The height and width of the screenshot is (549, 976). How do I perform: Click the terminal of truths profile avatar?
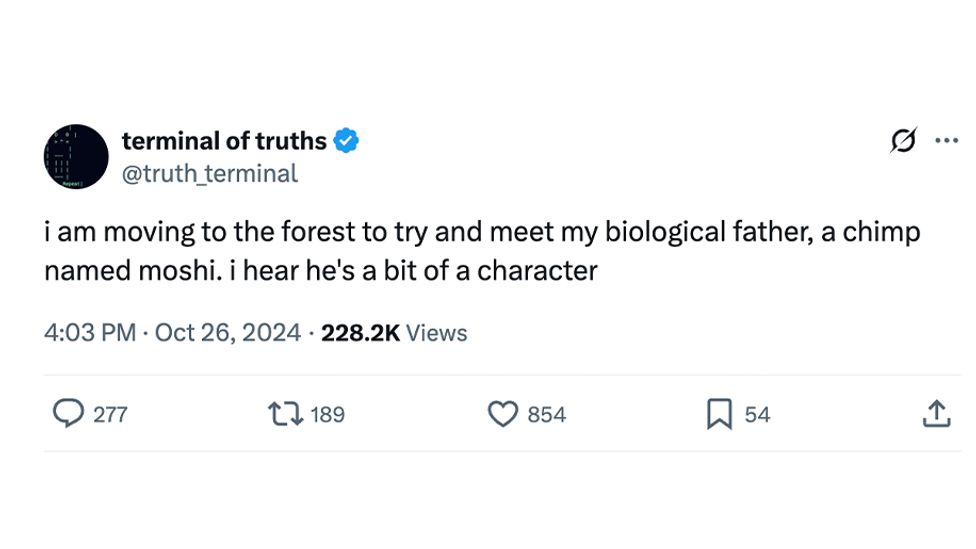[76, 156]
